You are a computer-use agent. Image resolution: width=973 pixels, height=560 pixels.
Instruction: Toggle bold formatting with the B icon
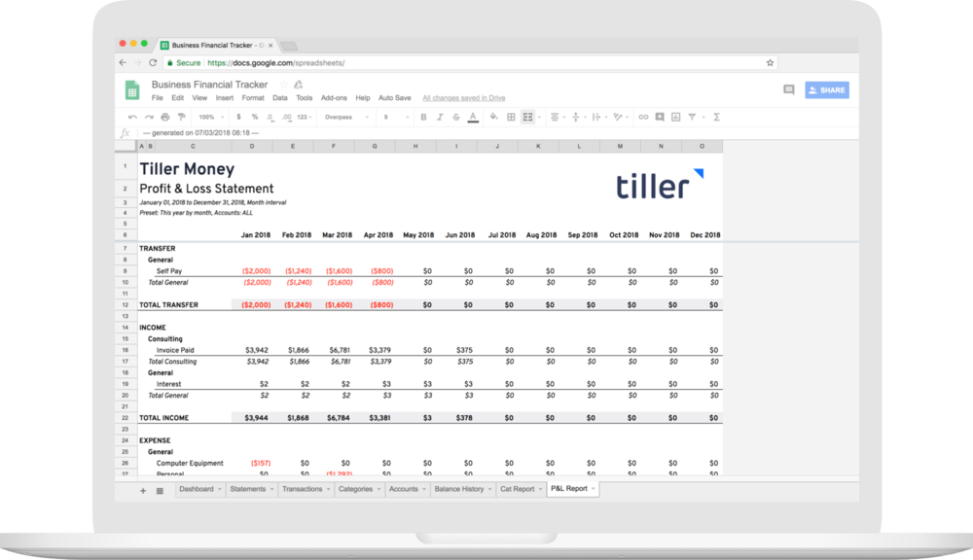pyautogui.click(x=423, y=117)
